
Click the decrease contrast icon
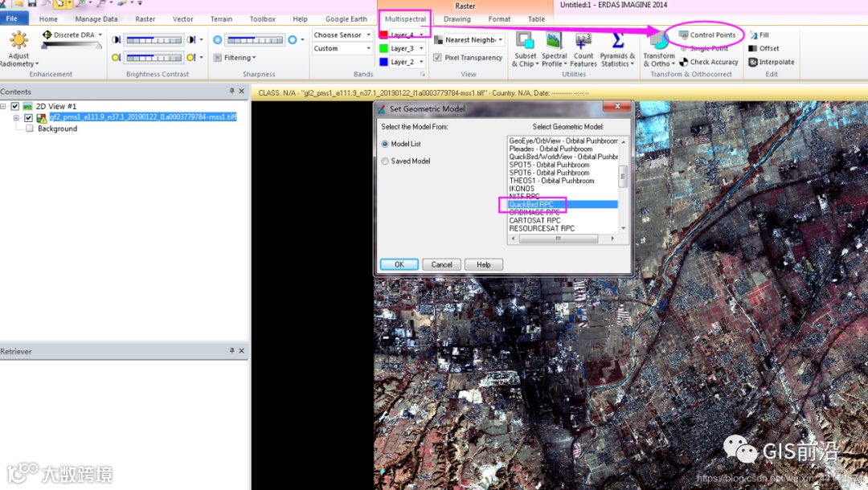pyautogui.click(x=117, y=40)
